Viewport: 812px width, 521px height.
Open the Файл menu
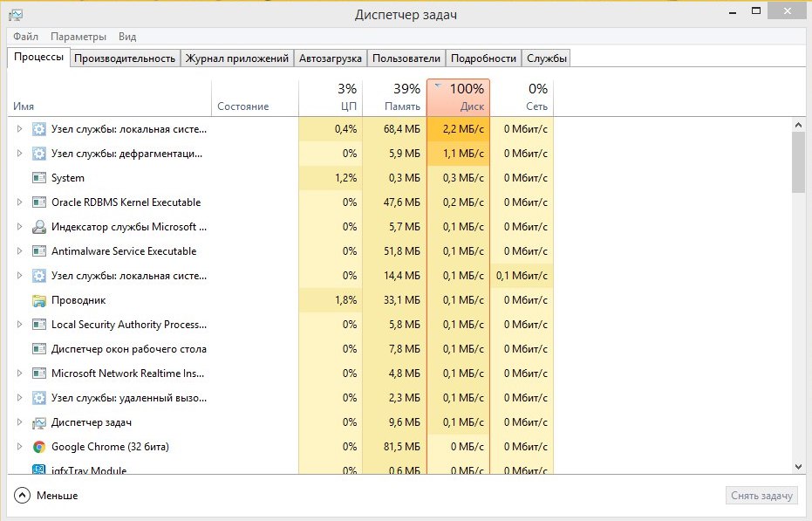[x=26, y=37]
